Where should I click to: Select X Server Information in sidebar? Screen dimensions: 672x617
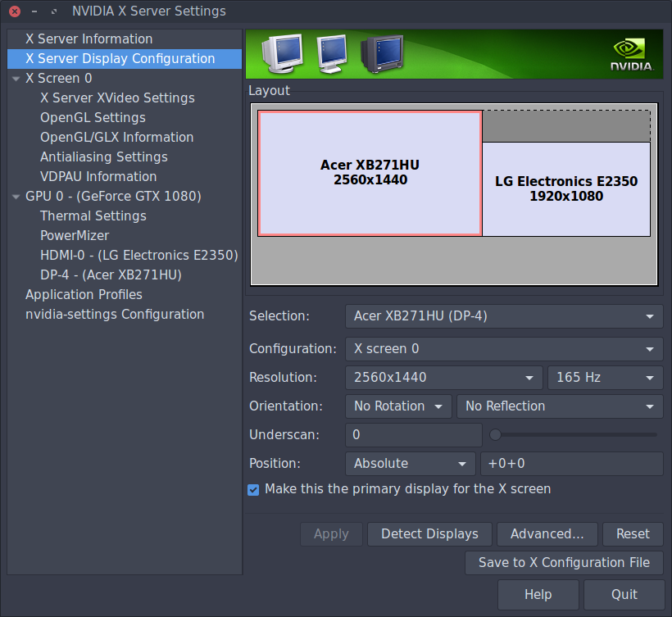coord(89,39)
